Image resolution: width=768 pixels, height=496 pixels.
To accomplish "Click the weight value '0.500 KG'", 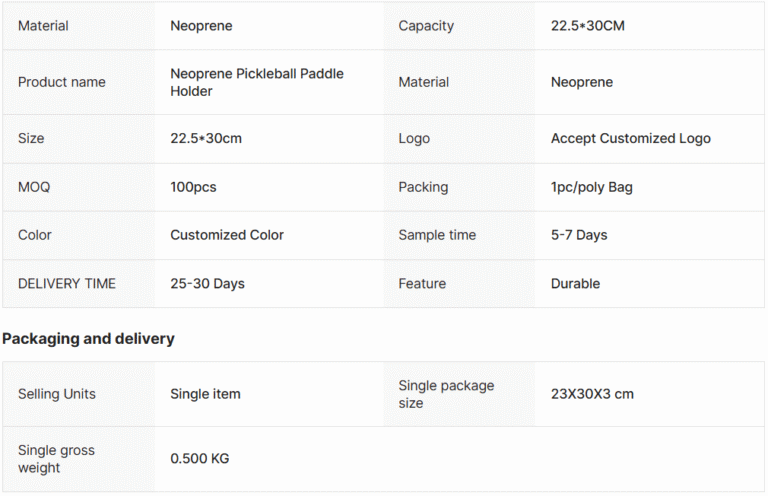I will (199, 458).
